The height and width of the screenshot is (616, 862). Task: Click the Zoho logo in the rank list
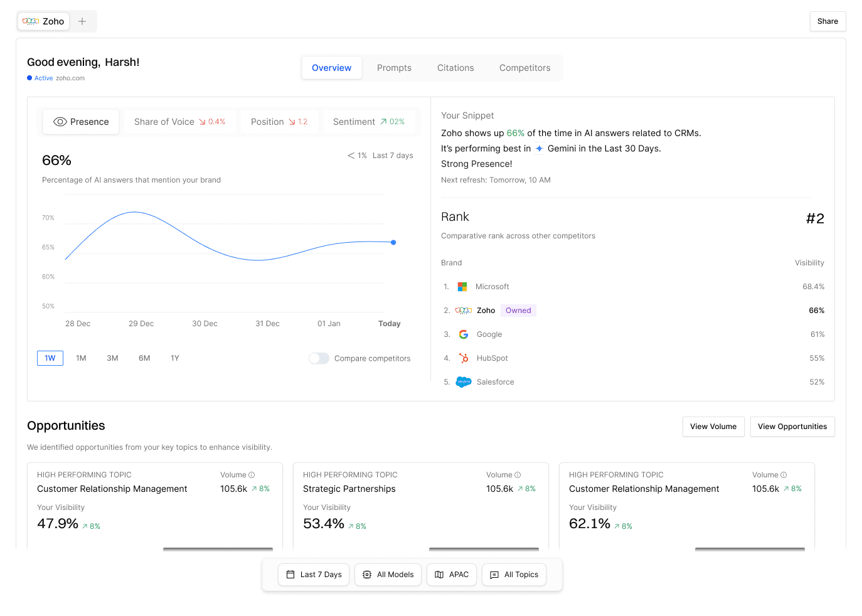tap(464, 311)
